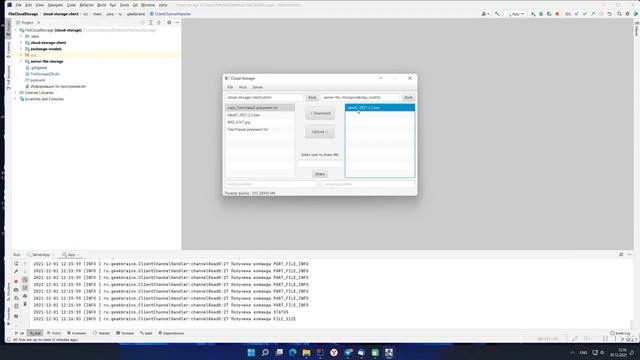Image resolution: width=640 pixels, height=360 pixels.
Task: Click the user name field for sharing
Action: 320,164
